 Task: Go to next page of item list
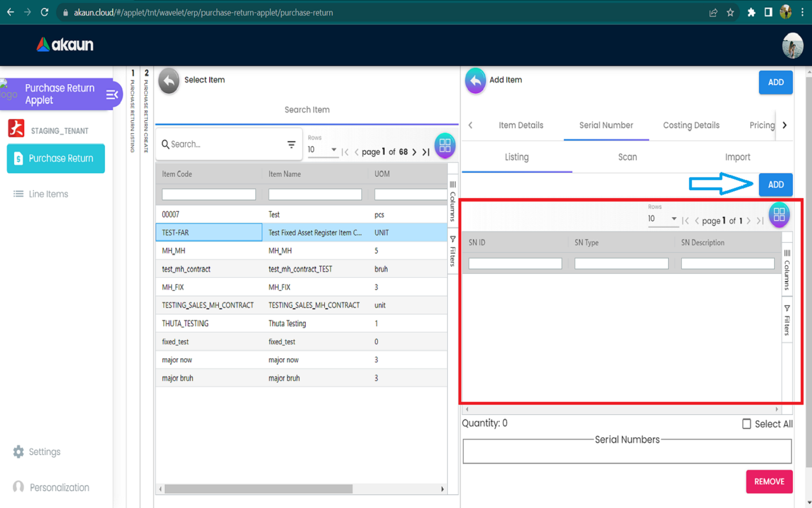[x=414, y=152]
